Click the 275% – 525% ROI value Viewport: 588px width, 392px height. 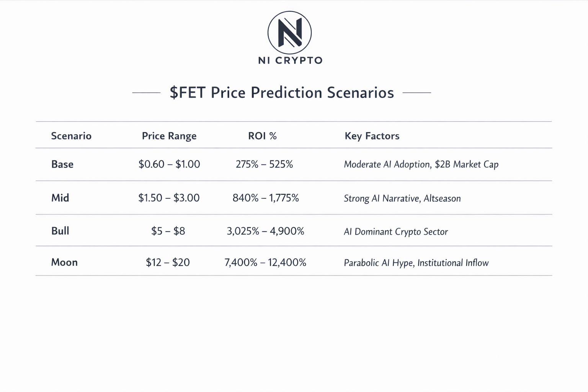(264, 164)
